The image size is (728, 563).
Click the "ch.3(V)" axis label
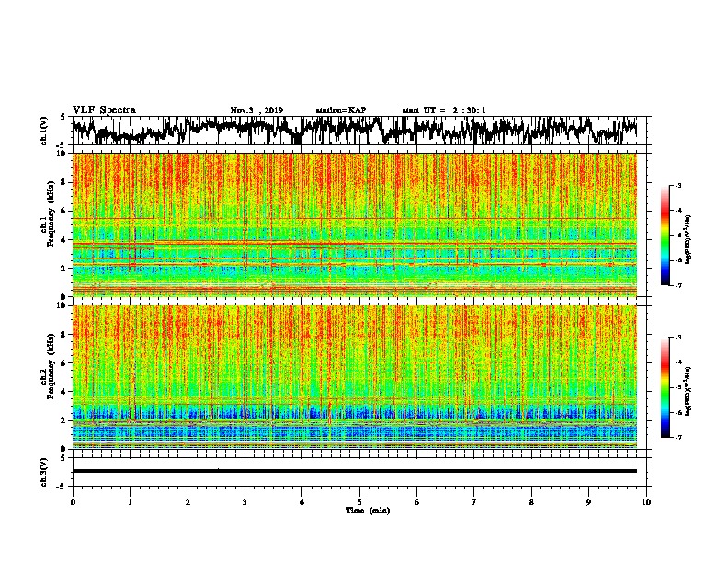44,473
